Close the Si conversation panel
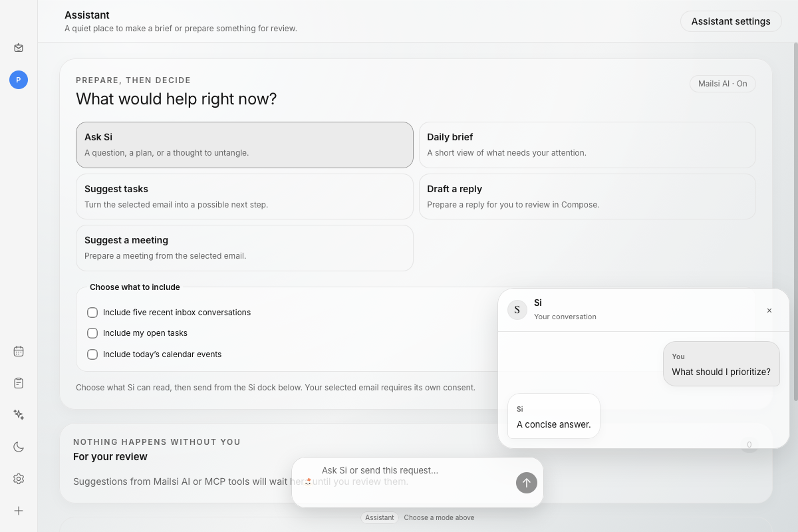This screenshot has height=532, width=798. coord(769,311)
